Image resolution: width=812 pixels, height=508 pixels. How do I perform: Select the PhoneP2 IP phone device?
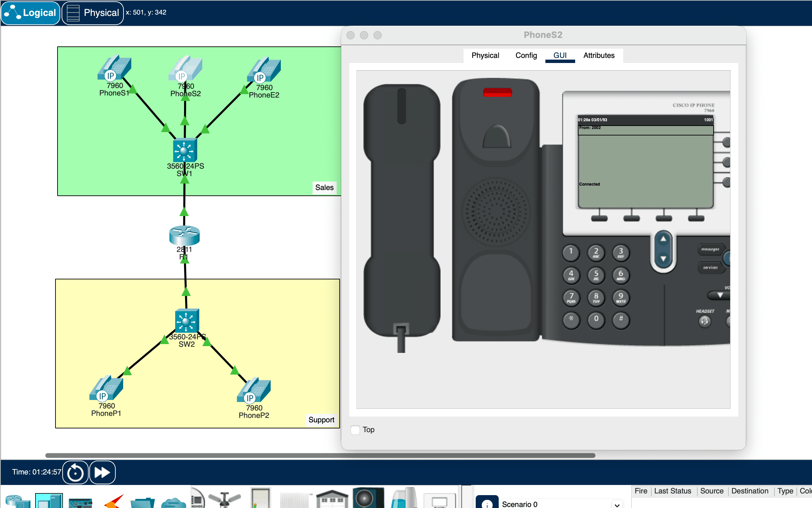click(254, 390)
